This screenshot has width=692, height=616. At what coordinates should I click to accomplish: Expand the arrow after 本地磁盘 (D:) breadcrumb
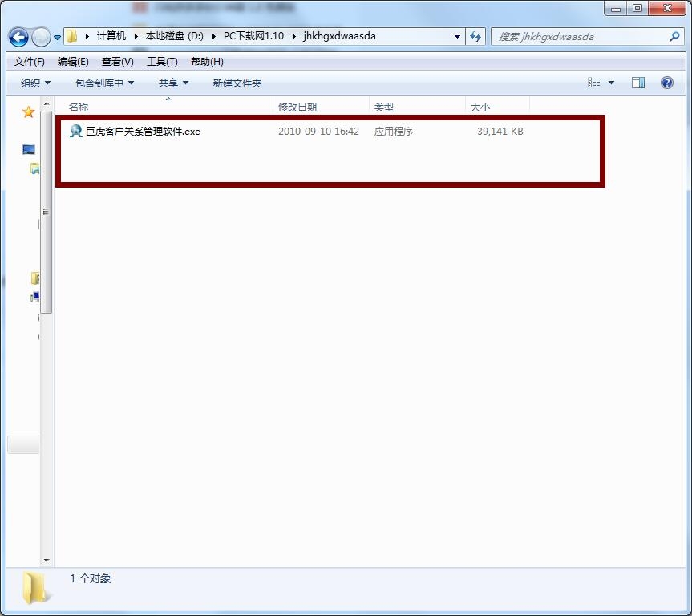click(x=213, y=36)
